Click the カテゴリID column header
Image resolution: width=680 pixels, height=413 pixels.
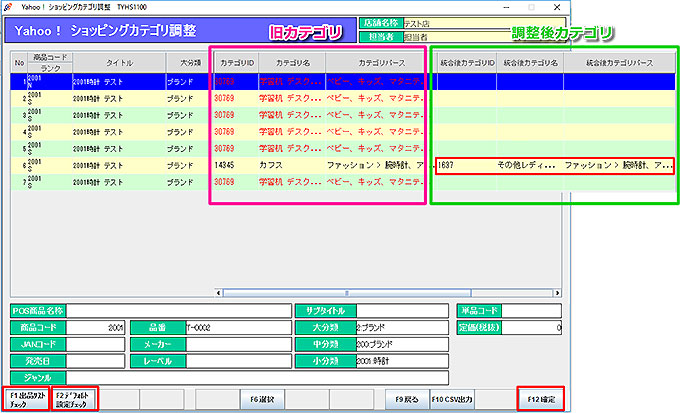pyautogui.click(x=236, y=61)
